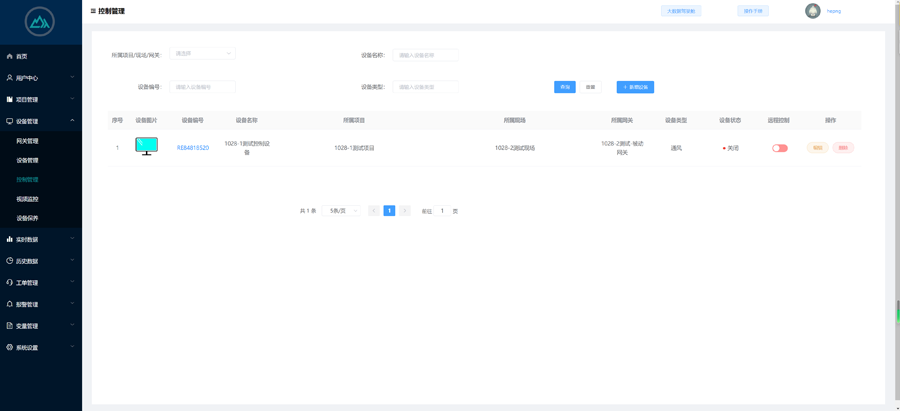
Task: Click the 设备名称 input field
Action: tap(425, 55)
